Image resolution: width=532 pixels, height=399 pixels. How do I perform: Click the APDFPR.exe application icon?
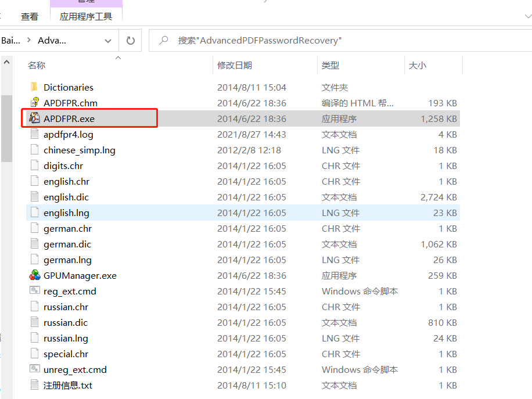coord(34,118)
